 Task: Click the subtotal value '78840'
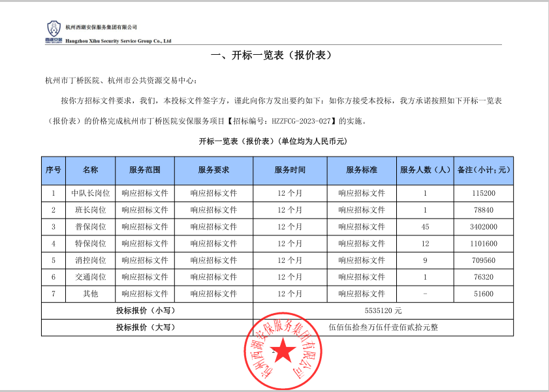coord(484,210)
